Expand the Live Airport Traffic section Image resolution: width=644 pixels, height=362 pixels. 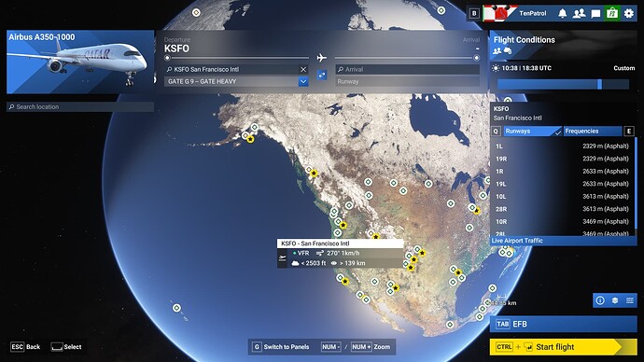coord(563,241)
